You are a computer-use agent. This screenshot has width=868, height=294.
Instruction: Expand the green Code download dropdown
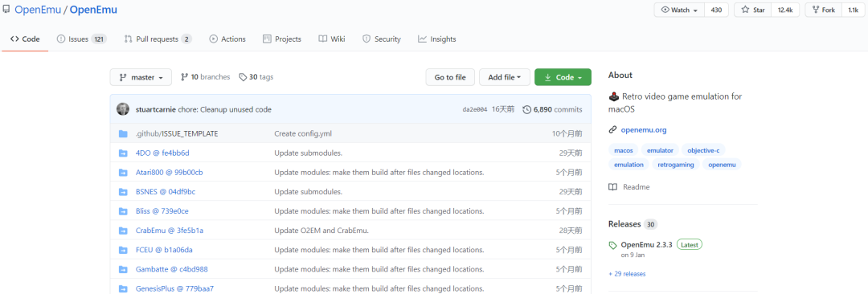(x=563, y=77)
